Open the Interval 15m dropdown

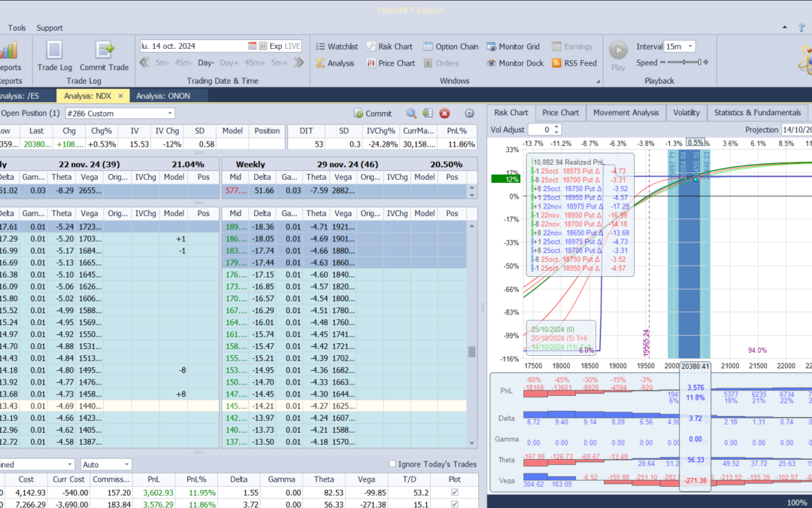click(x=690, y=47)
